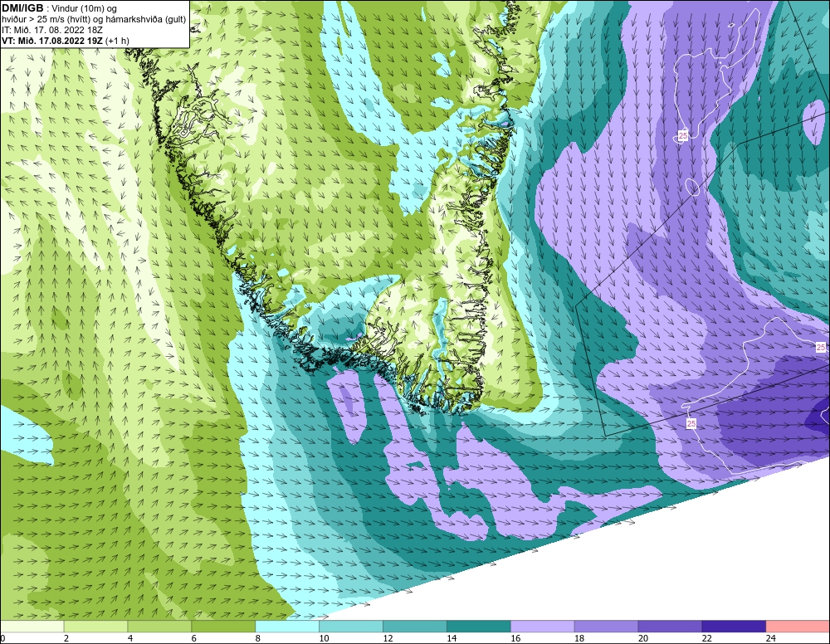
Task: Select the light cyan 8–10 m/s legend swatch
Action: pyautogui.click(x=287, y=627)
